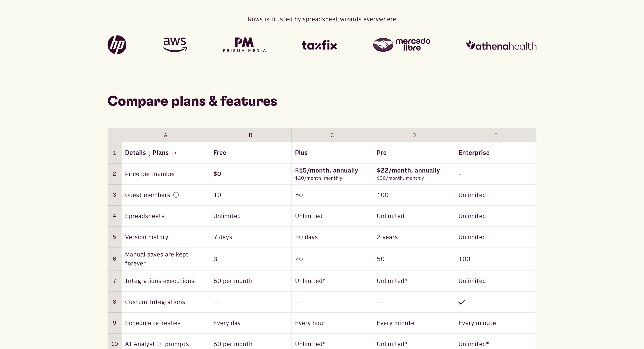Click the Prisma Media logo

point(244,45)
